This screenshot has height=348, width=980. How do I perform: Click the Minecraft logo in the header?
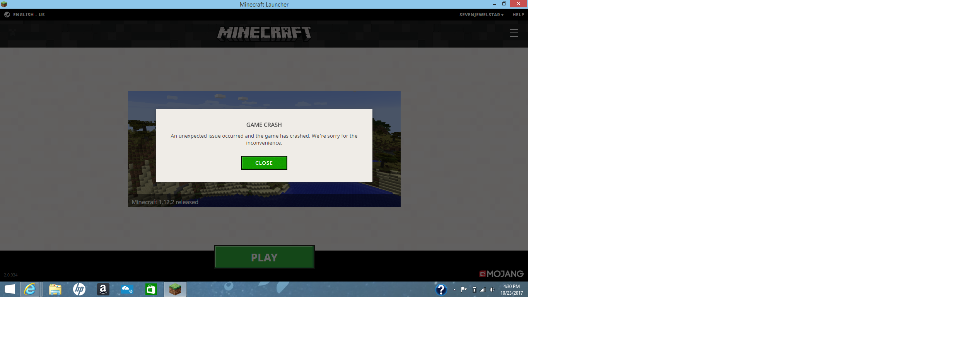click(x=264, y=34)
